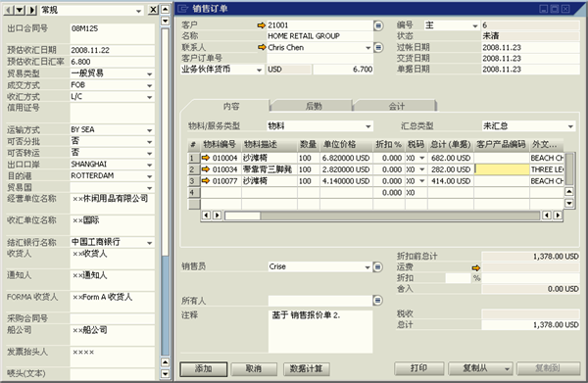Viewport: 588px width, 383px height.
Task: Click the 数据计算 button
Action: pos(307,368)
